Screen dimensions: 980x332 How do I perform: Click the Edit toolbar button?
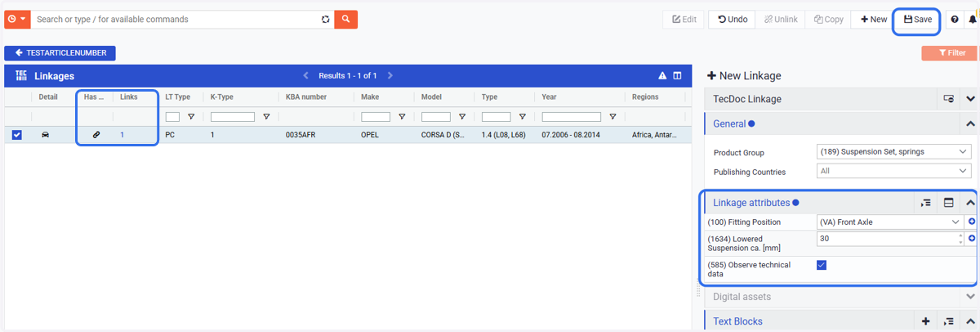tap(684, 19)
